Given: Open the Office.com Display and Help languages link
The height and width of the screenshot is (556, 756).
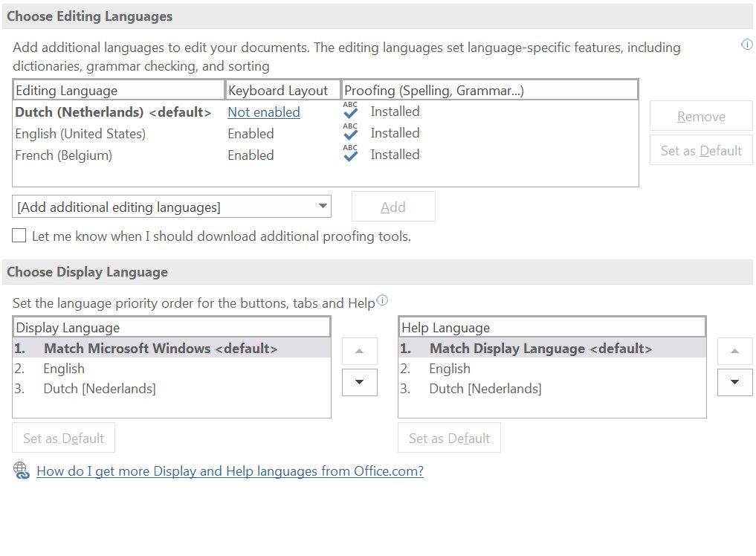Looking at the screenshot, I should pos(230,471).
